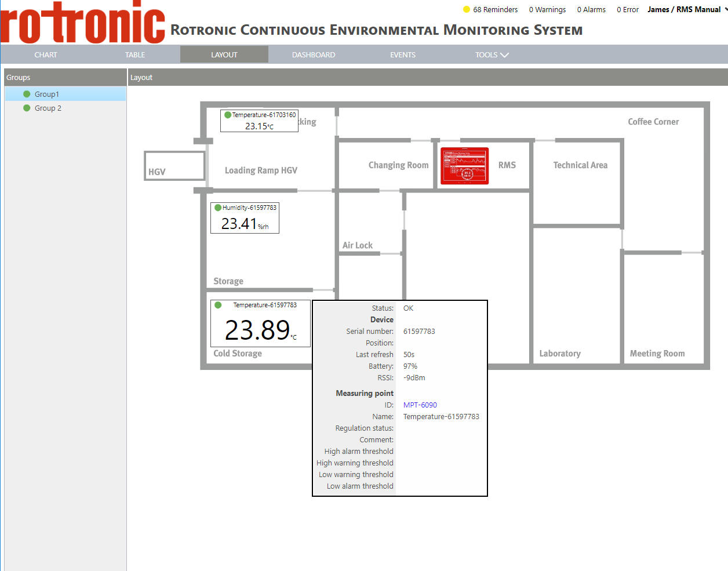The width and height of the screenshot is (728, 571).
Task: Open the Dashboard tab
Action: click(314, 54)
